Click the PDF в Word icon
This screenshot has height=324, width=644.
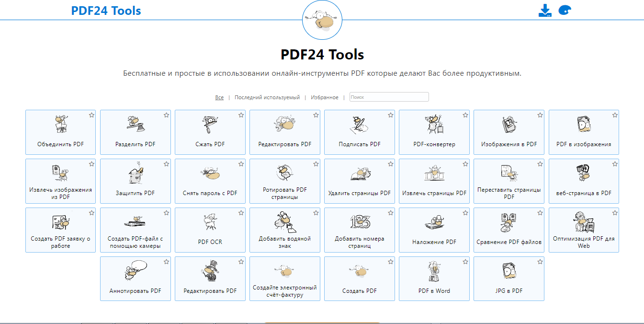(x=434, y=272)
